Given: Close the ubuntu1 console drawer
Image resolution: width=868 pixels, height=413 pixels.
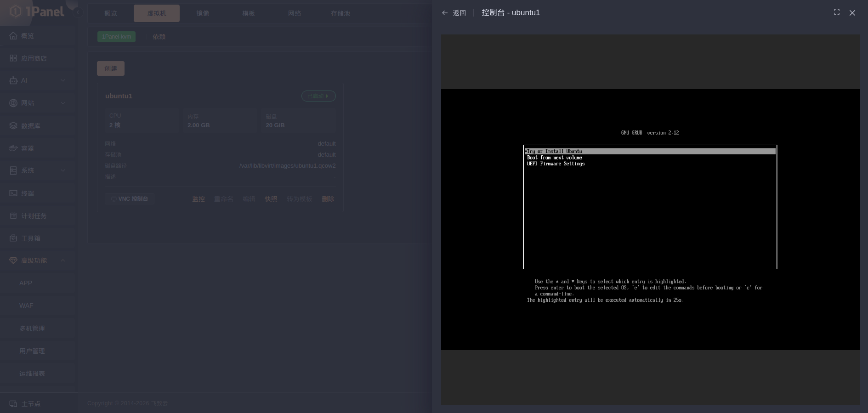Looking at the screenshot, I should coord(852,13).
